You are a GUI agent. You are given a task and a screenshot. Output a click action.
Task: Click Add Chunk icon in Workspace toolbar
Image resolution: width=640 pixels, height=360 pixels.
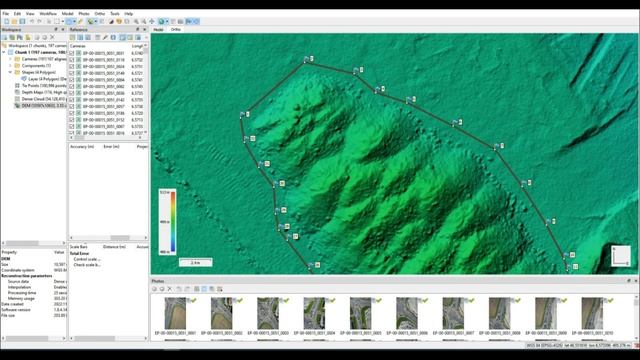click(5, 37)
